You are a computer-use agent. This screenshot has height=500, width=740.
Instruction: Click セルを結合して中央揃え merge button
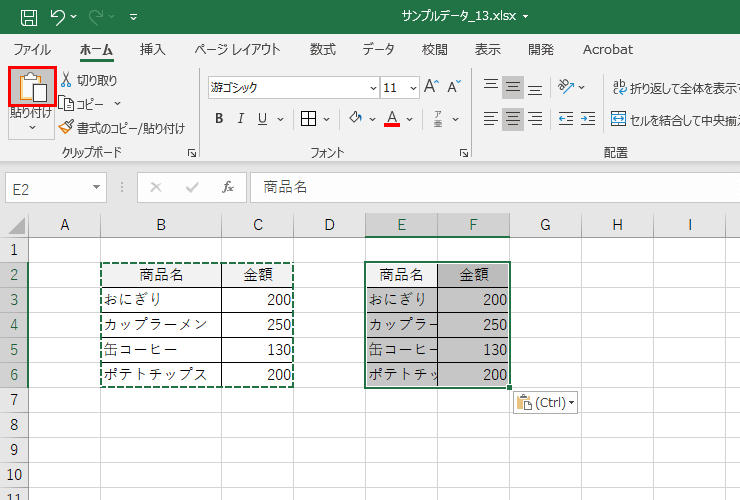[x=675, y=120]
